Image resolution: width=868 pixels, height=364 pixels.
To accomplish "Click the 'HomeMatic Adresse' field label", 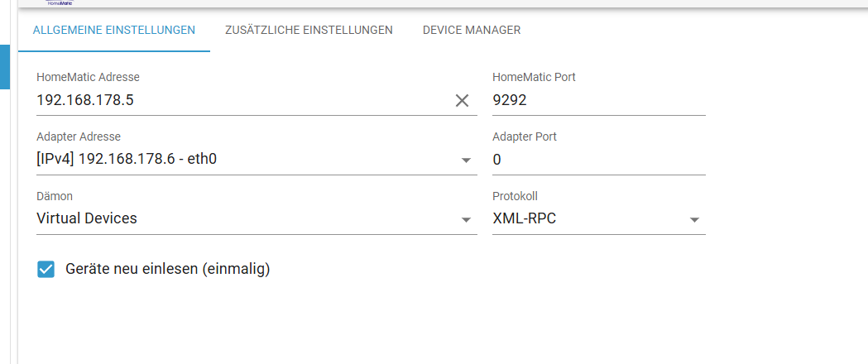I will tap(88, 78).
